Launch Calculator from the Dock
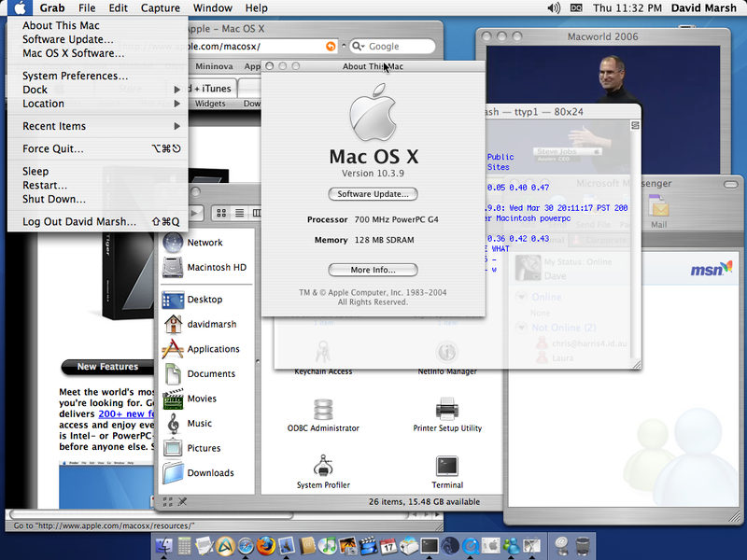Screen dimensions: 747x560 [184, 546]
